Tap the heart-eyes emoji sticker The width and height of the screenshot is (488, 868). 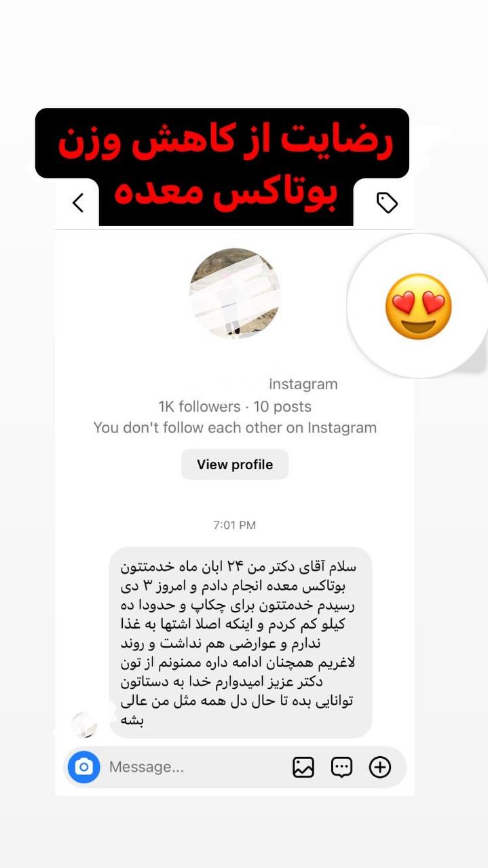[x=418, y=307]
